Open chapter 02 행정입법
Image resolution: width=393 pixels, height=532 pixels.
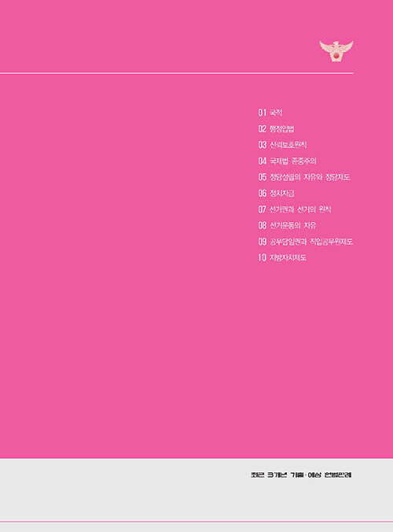pos(276,128)
